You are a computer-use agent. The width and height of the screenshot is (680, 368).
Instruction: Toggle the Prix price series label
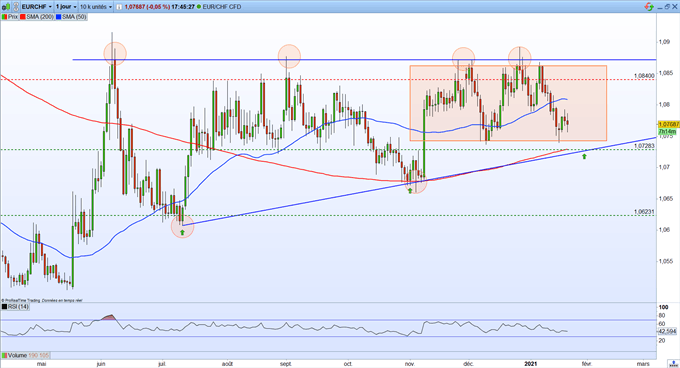coord(10,17)
